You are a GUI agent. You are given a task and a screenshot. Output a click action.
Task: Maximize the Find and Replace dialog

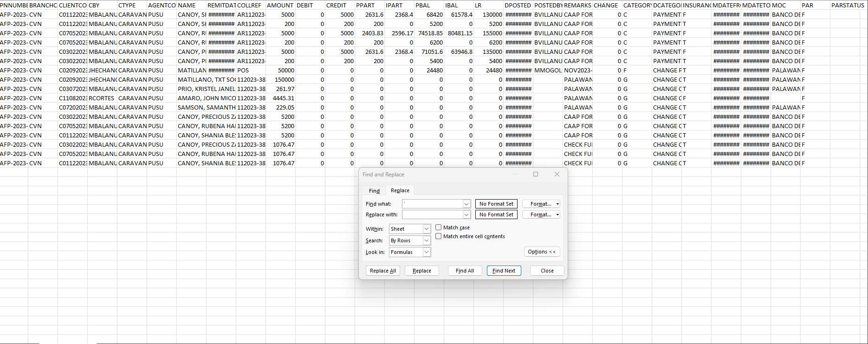pos(536,175)
